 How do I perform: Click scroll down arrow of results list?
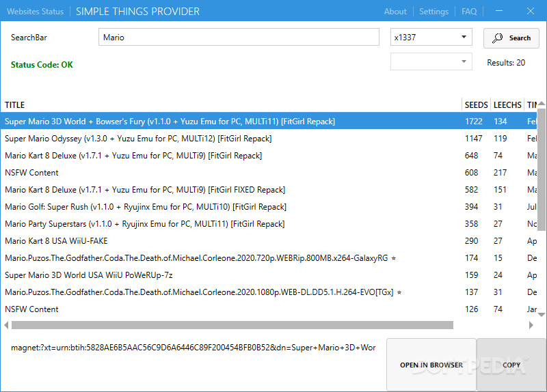pyautogui.click(x=542, y=315)
